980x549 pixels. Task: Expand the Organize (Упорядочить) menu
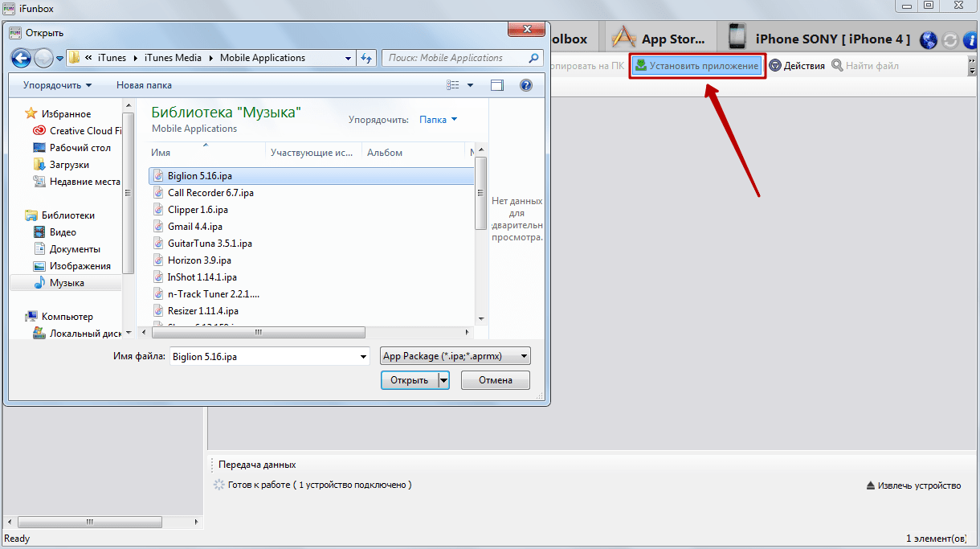click(x=57, y=85)
